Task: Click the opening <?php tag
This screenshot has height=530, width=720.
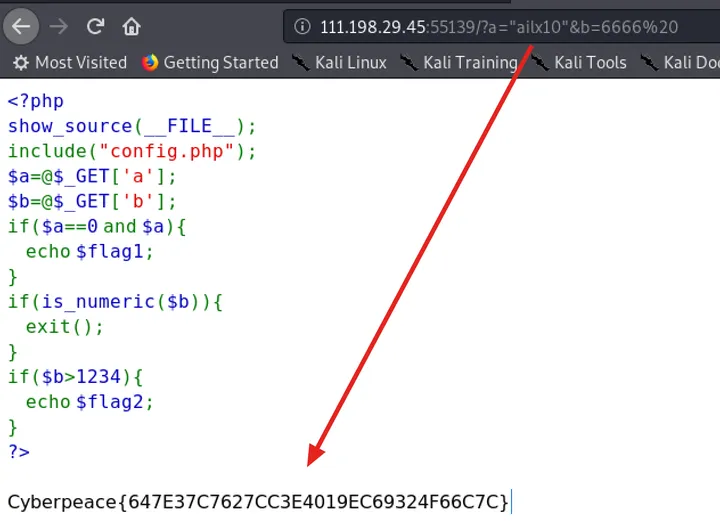Action: click(x=36, y=101)
